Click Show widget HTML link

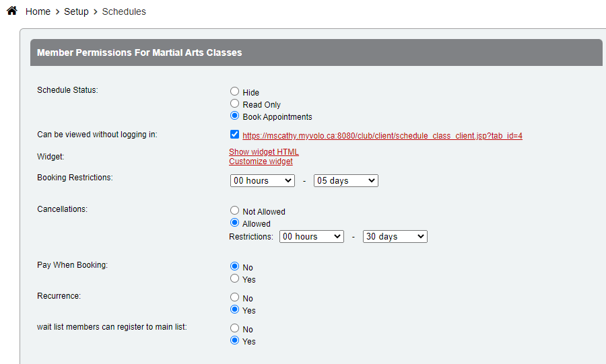[263, 152]
